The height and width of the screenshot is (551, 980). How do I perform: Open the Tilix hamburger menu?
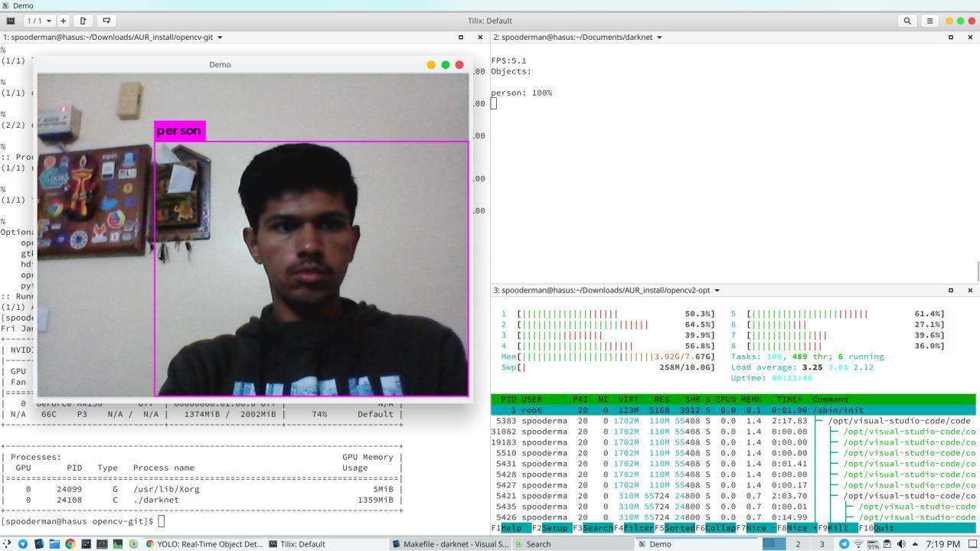(x=929, y=21)
